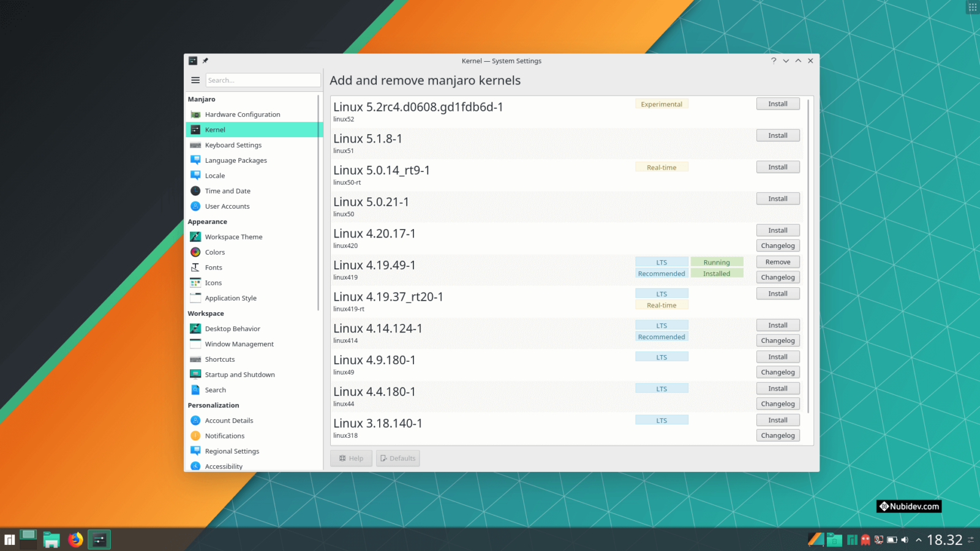Open the Manjaro application menu
980x551 pixels.
(x=8, y=539)
